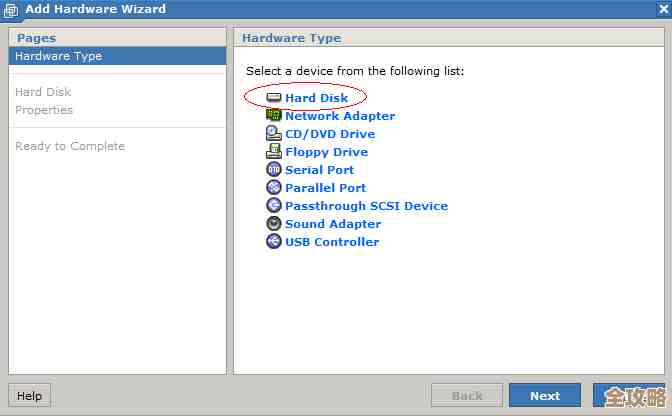Select the USB Controller text link
The width and height of the screenshot is (672, 416).
tap(332, 242)
